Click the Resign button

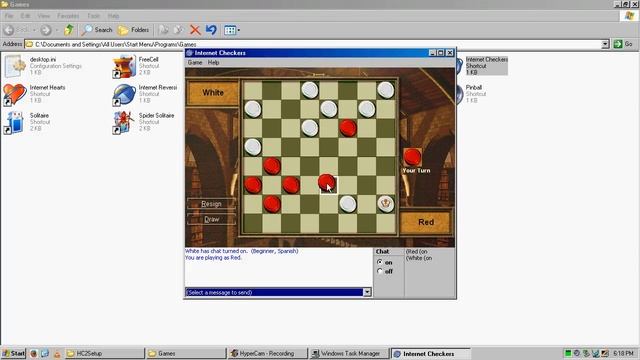tap(211, 204)
